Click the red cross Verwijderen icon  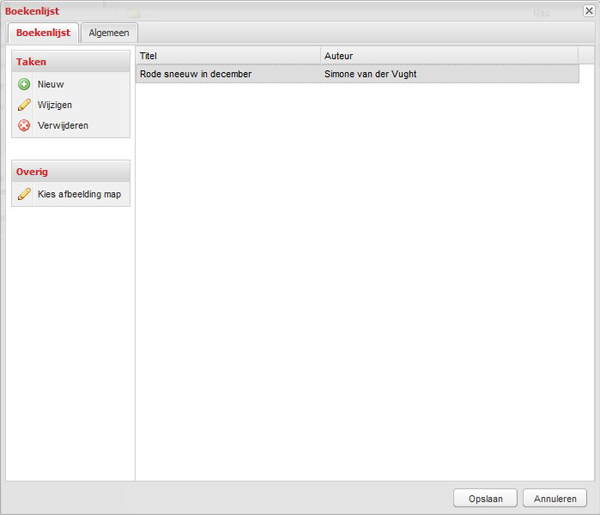(x=25, y=125)
